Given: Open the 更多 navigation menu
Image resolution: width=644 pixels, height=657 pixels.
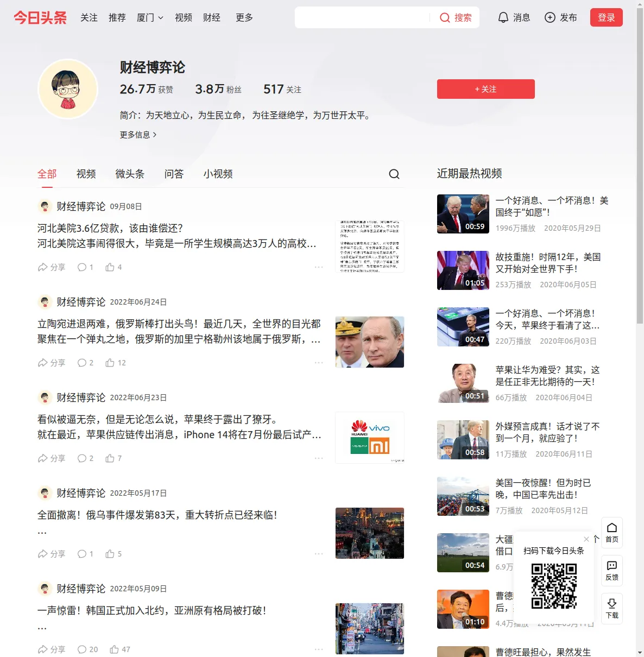Looking at the screenshot, I should [x=244, y=17].
